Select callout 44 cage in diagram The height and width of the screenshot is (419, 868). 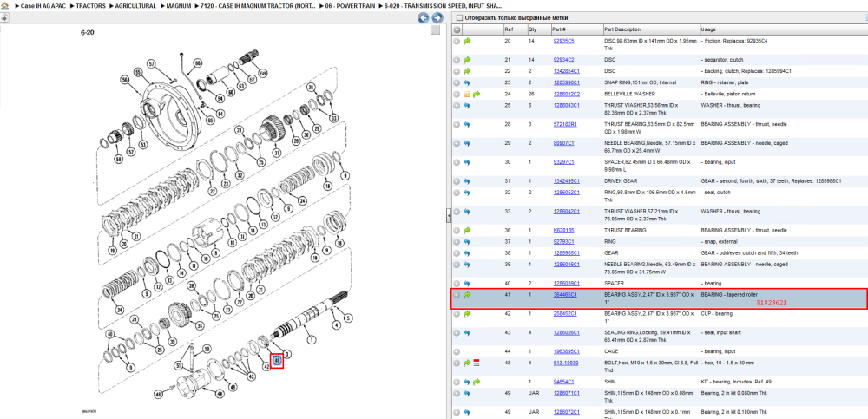(x=219, y=394)
